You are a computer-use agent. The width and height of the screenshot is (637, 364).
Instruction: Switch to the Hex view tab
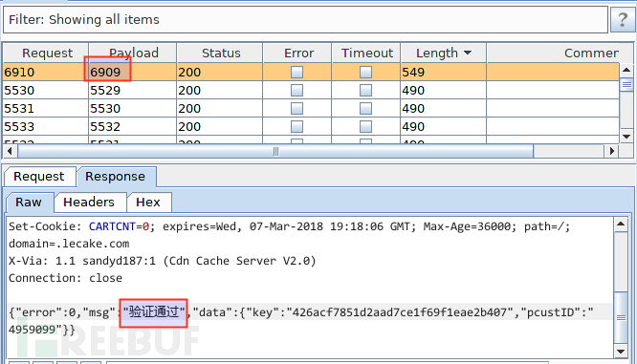148,203
